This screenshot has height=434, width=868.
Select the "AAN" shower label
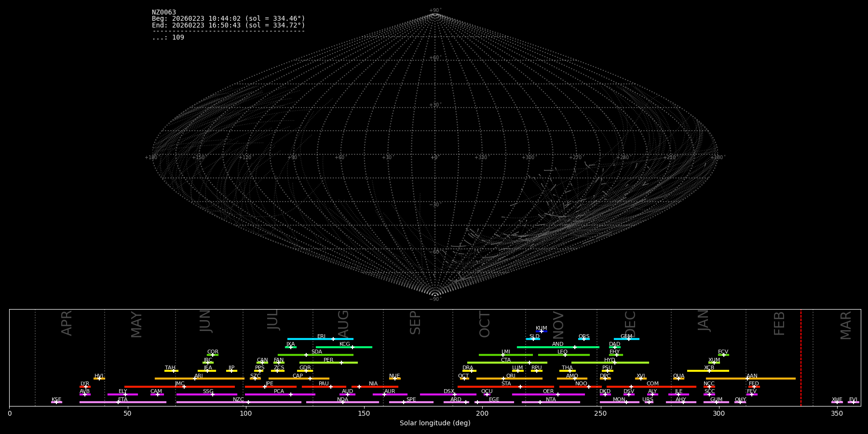[752, 376]
